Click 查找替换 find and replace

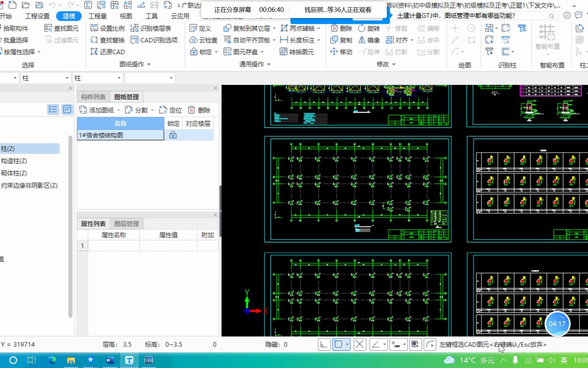click(x=108, y=40)
